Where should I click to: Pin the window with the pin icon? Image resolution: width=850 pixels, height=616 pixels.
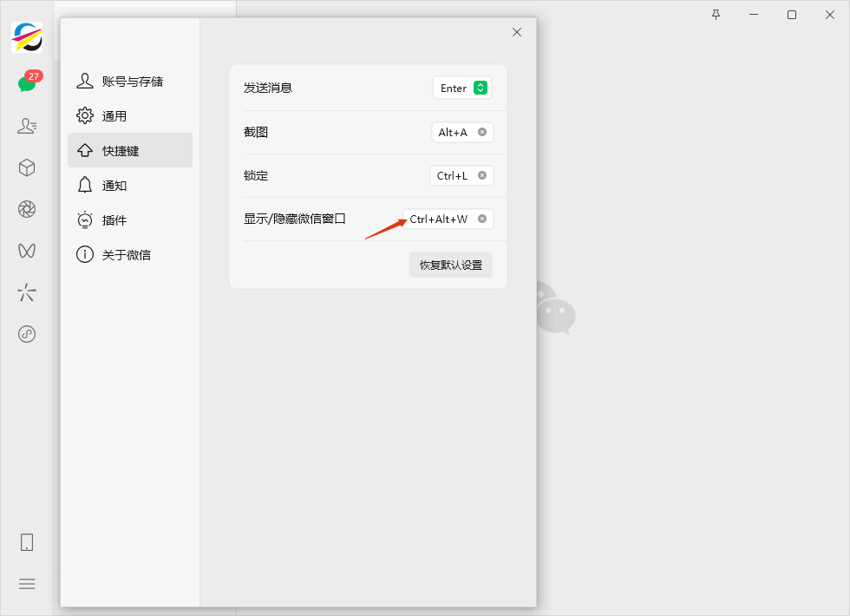tap(716, 15)
